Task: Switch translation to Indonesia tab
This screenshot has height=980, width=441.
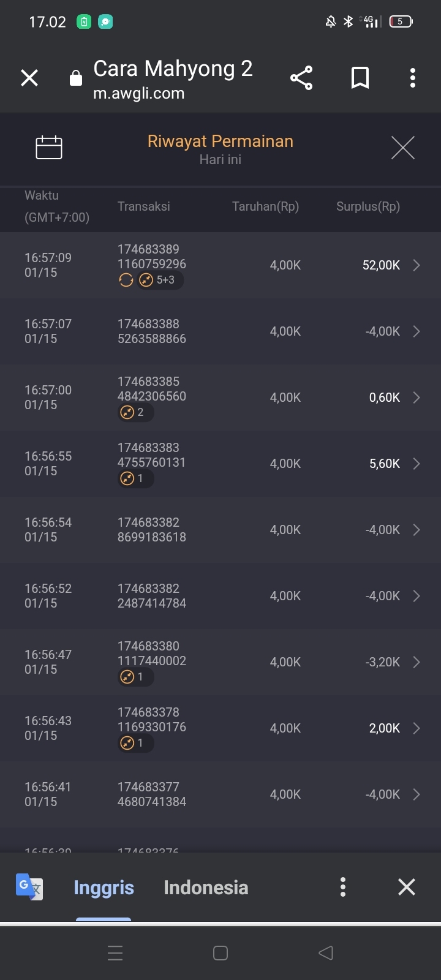Action: (206, 888)
